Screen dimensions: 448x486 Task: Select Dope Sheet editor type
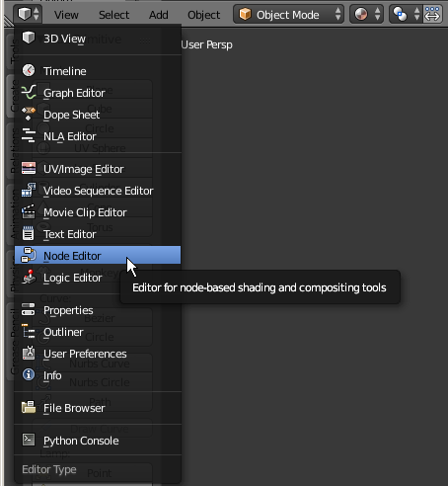click(x=98, y=115)
